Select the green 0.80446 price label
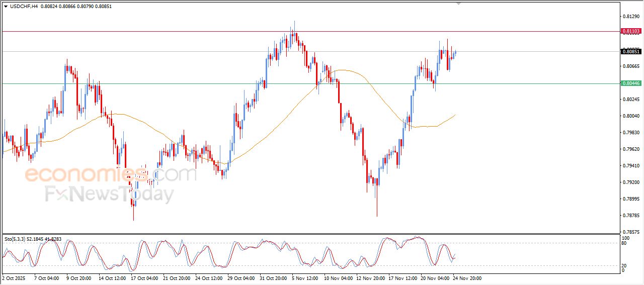Image resolution: width=644 pixels, height=285 pixels. [631, 83]
